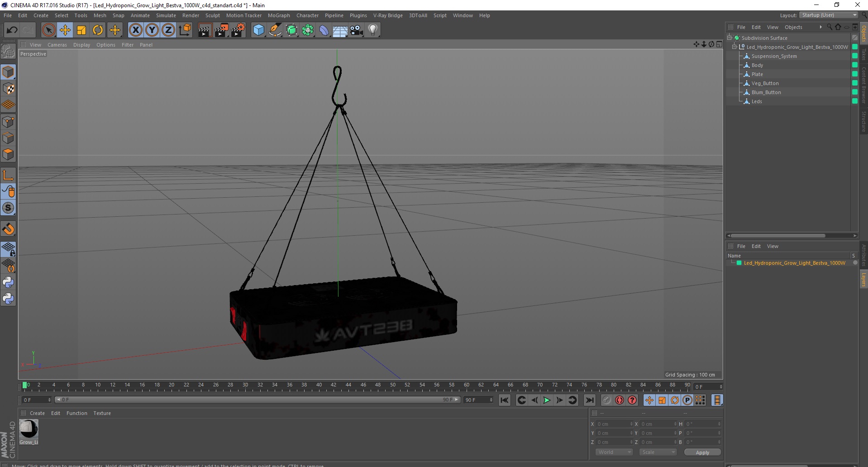Switch to Model mode
The width and height of the screenshot is (868, 467).
8,72
